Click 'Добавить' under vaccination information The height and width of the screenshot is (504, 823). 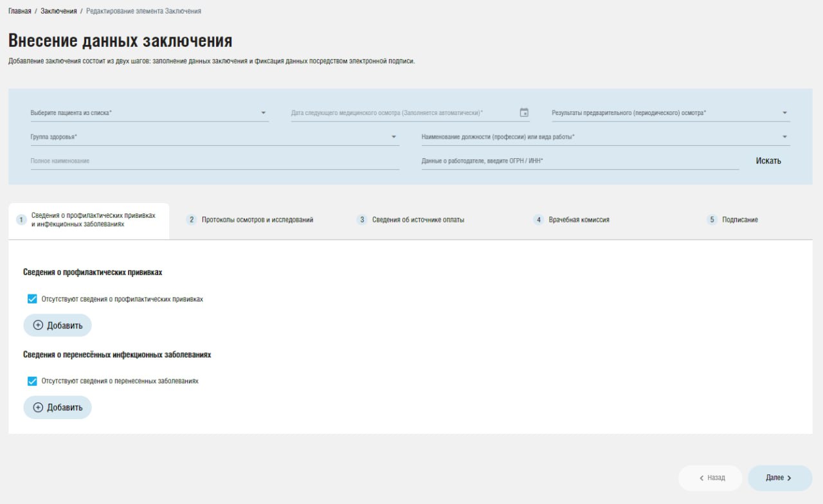(57, 325)
